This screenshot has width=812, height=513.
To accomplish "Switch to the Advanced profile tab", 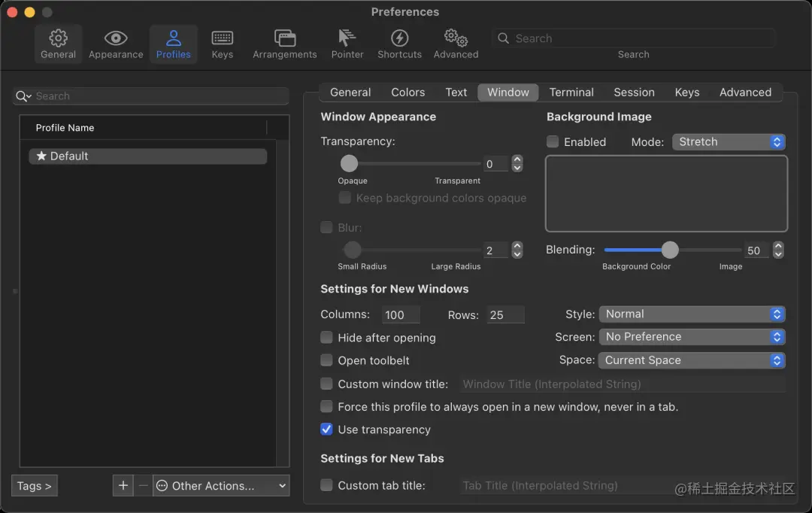I will (745, 93).
